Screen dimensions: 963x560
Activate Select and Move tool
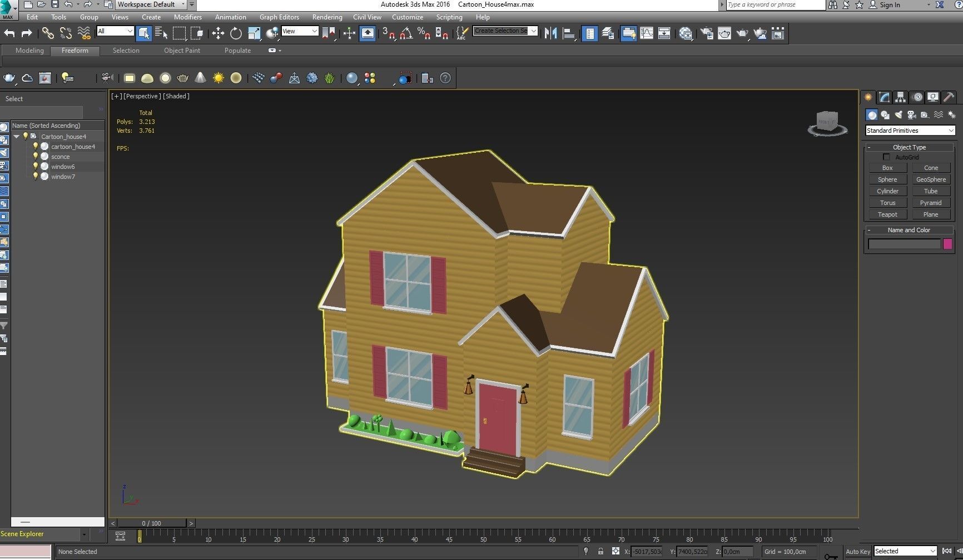click(x=218, y=33)
